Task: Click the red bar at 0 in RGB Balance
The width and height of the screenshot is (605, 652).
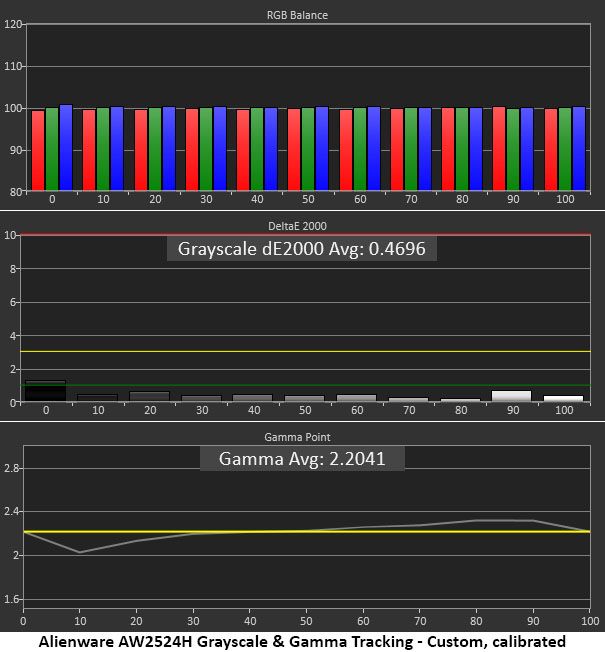Action: [38, 151]
